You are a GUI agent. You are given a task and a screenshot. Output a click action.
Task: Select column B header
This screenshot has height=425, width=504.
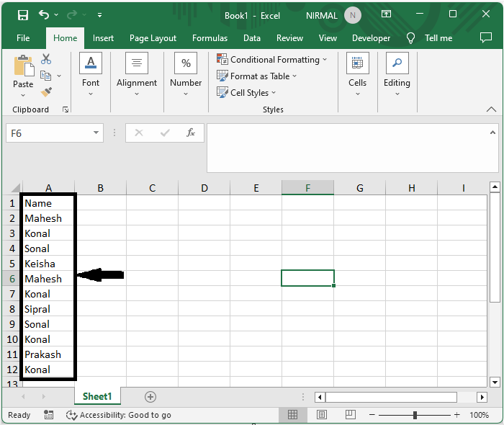101,188
